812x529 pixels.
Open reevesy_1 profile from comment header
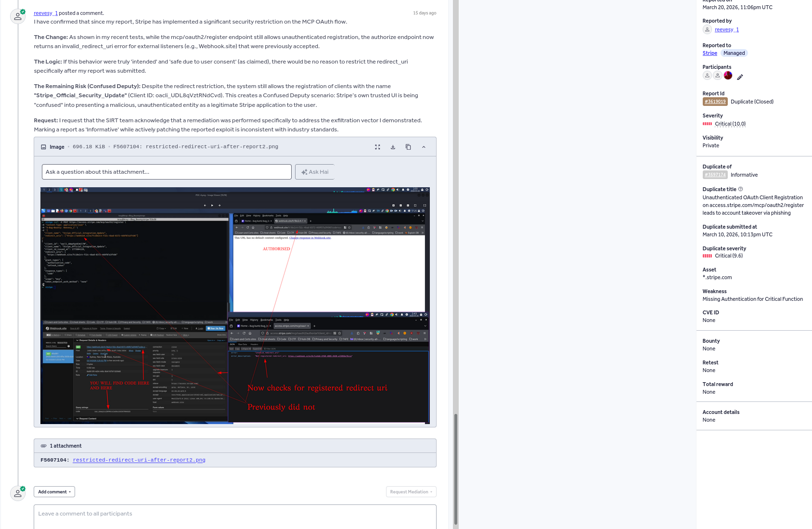[x=46, y=13]
